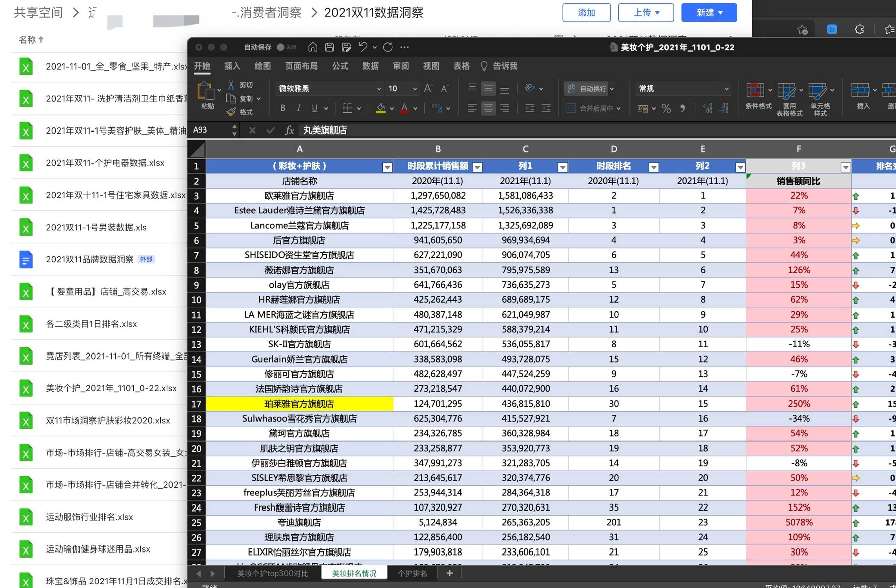Click the format painter 格式 icon
896x588 pixels.
(231, 112)
